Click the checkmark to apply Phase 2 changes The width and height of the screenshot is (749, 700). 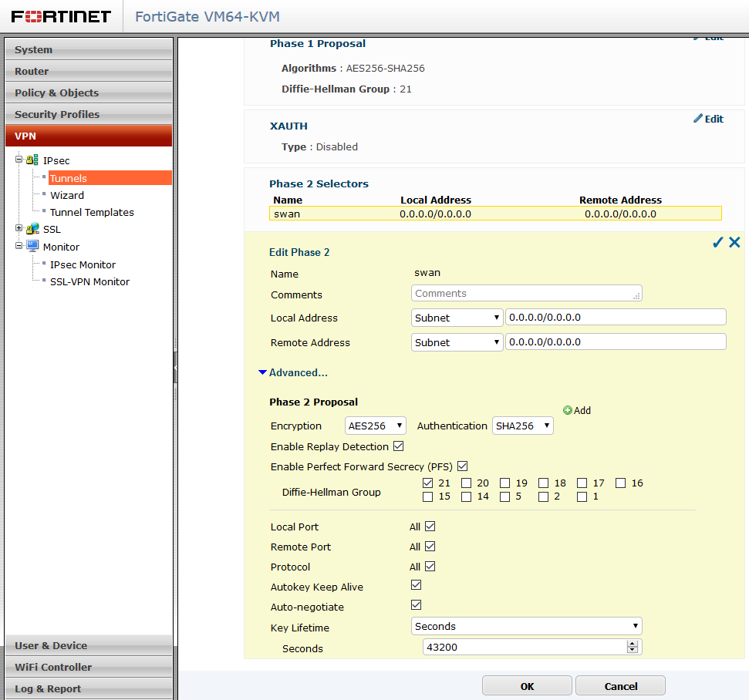coord(717,241)
